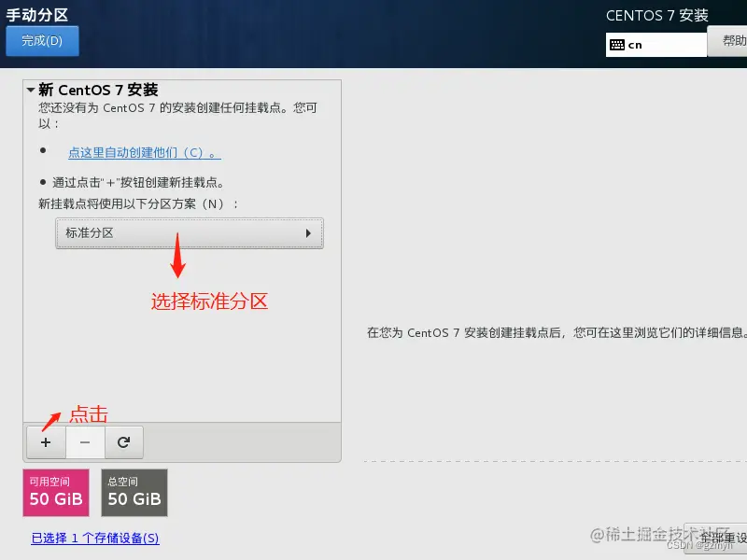The width and height of the screenshot is (747, 560).
Task: Click the 点这里自动创建他们 (C) link
Action: [x=145, y=153]
